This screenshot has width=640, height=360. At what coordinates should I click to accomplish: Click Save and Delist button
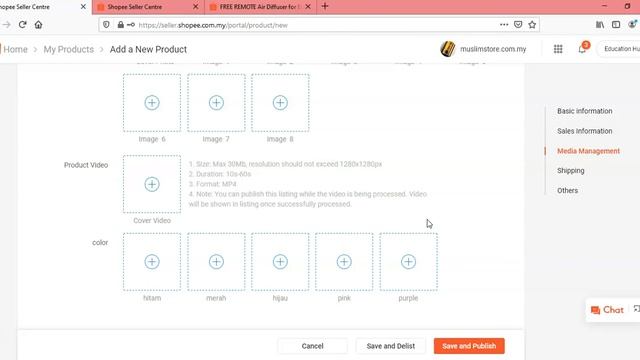tap(391, 346)
